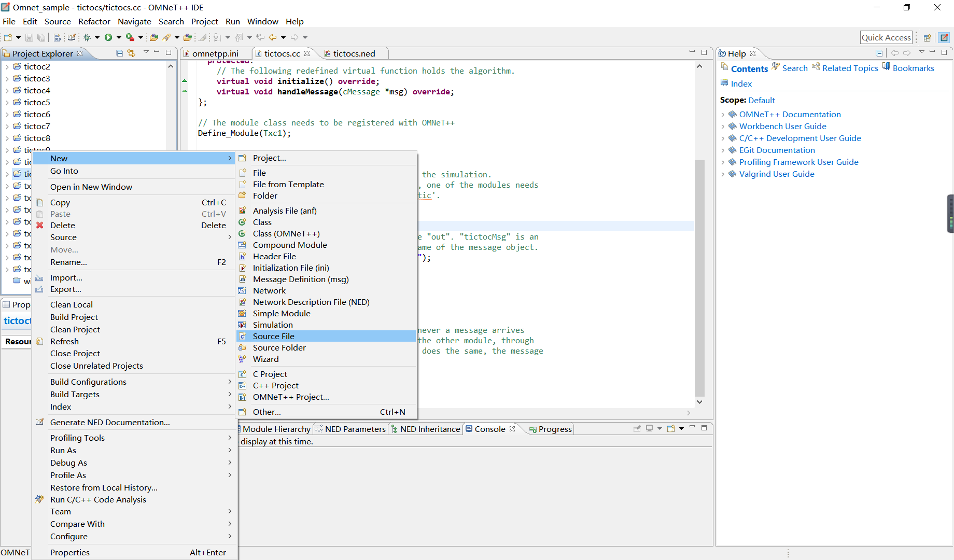Expand Valgrind User Guide in Help
Screen dimensions: 954x560
[723, 174]
